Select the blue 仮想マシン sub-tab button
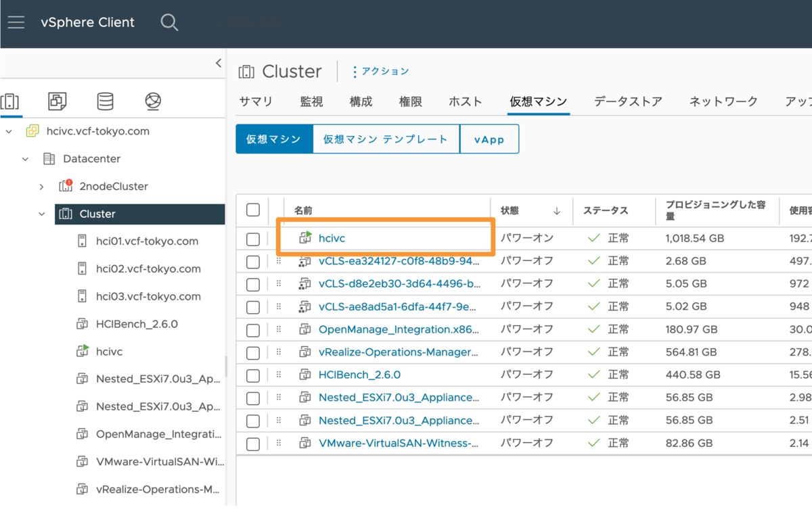The height and width of the screenshot is (522, 812). pyautogui.click(x=274, y=139)
